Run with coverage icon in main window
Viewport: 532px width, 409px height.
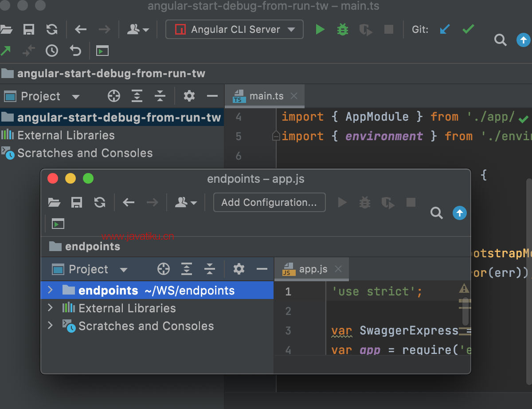click(365, 30)
